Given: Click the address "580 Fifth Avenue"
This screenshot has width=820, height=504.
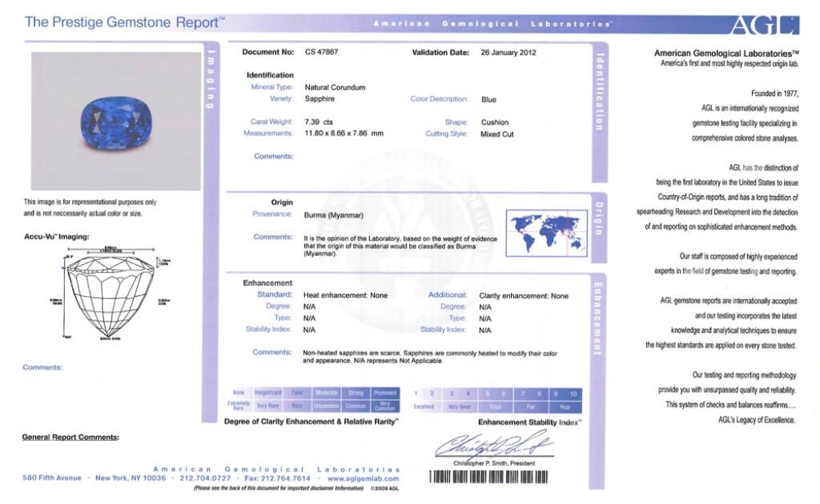Looking at the screenshot, I should 52,478.
